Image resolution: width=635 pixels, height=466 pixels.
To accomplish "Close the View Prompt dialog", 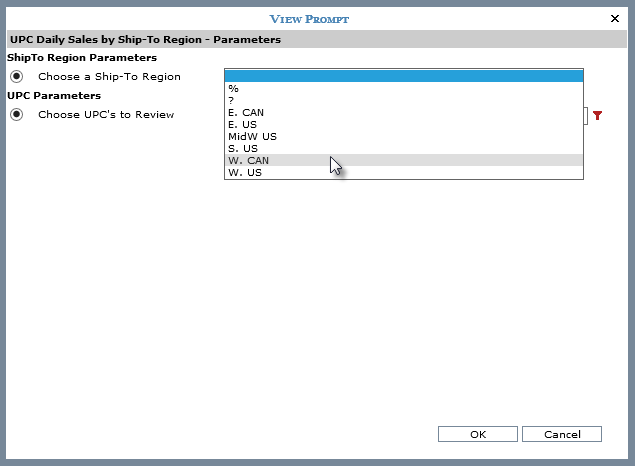I will 614,18.
